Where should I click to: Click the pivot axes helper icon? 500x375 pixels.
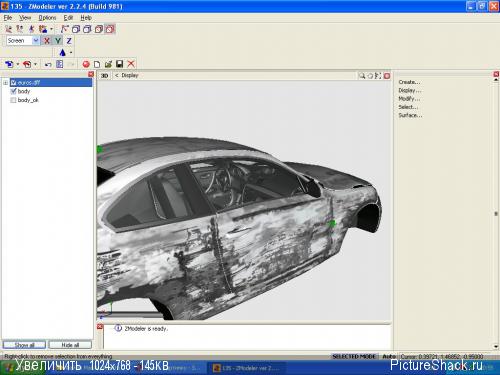[x=65, y=29]
